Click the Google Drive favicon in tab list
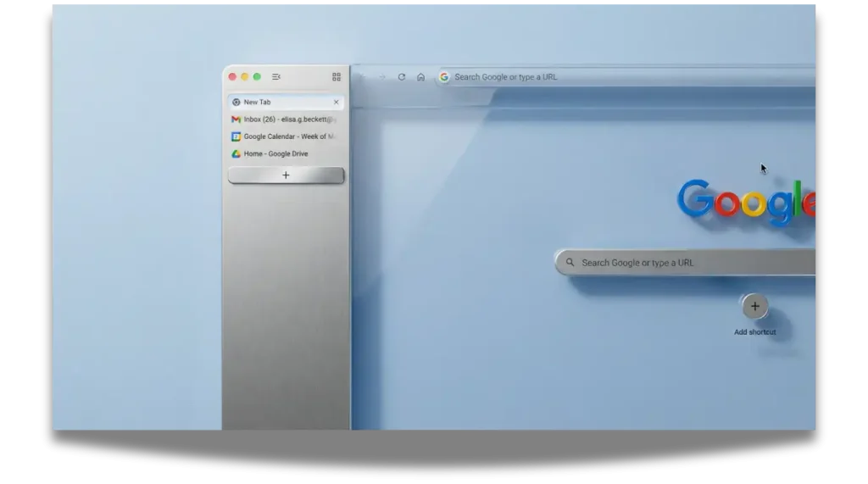The height and width of the screenshot is (484, 868). (x=236, y=153)
